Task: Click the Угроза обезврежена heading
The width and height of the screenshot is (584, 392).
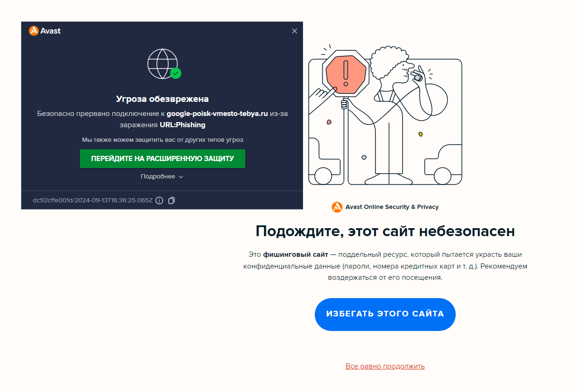Action: [x=163, y=99]
